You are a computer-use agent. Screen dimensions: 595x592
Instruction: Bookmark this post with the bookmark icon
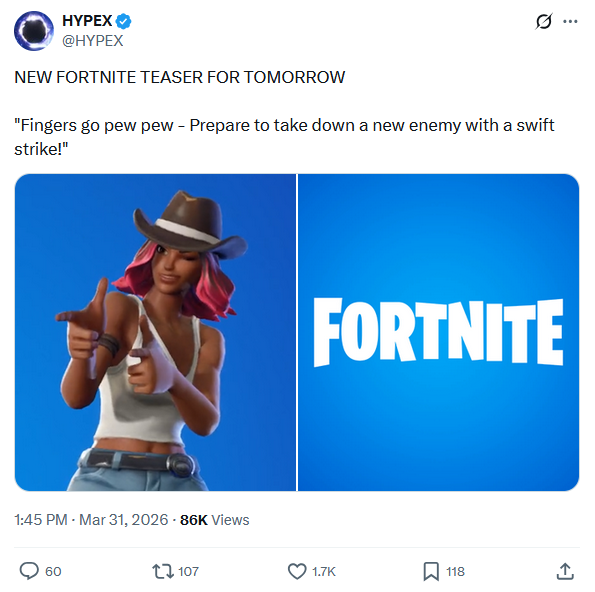[431, 572]
